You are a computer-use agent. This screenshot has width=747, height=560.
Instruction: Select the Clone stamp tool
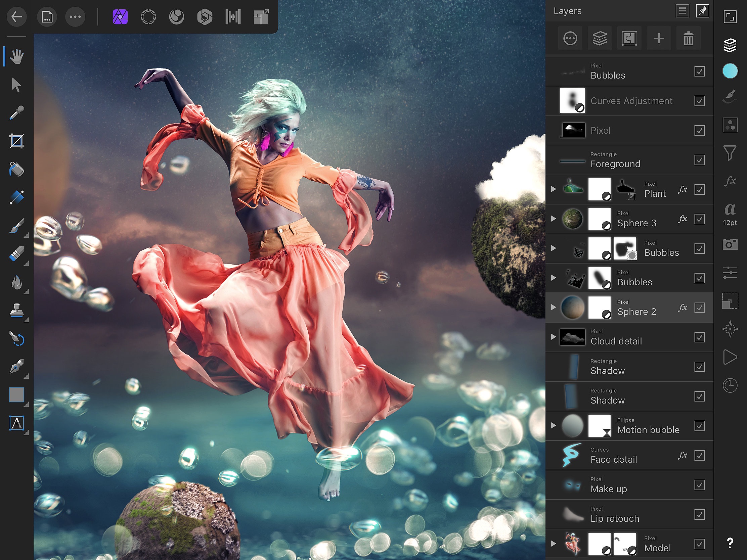click(x=16, y=311)
